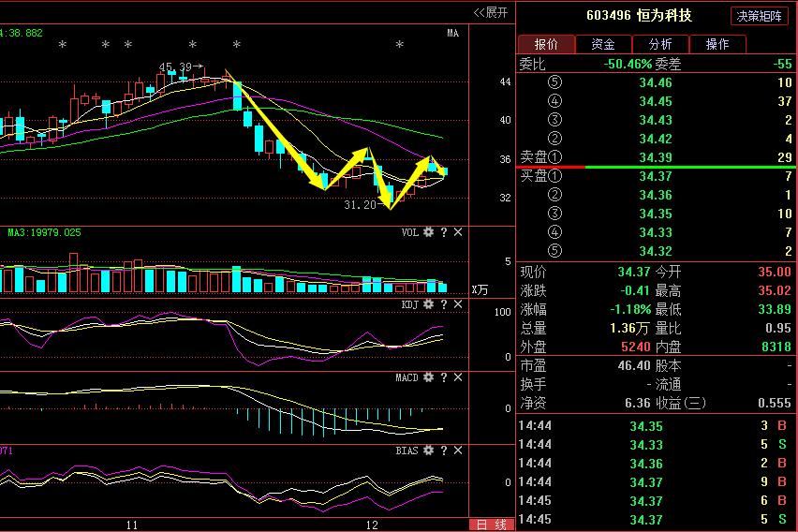Screen dimensions: 798x532
Task: Close the KDJ indicator panel
Action: (x=458, y=304)
